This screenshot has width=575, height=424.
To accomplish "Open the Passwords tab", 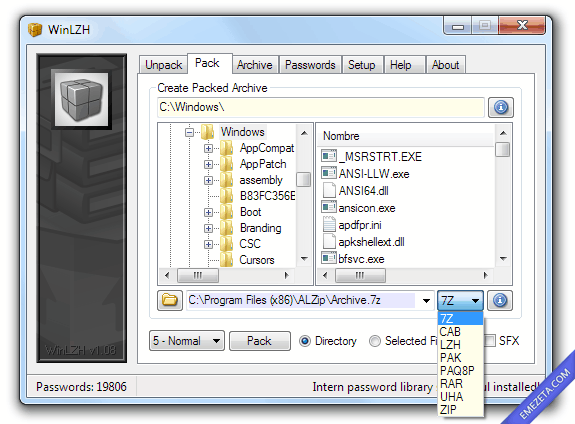I will 310,65.
